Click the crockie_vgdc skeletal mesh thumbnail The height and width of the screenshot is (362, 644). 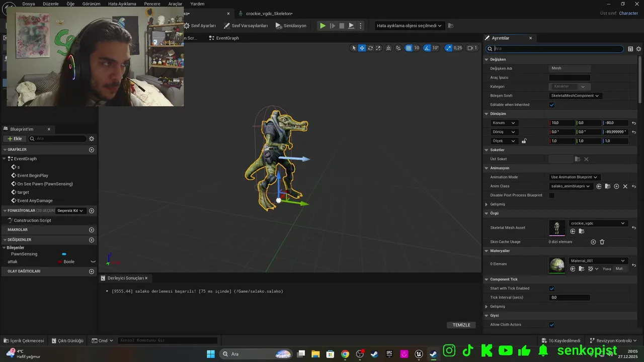557,228
